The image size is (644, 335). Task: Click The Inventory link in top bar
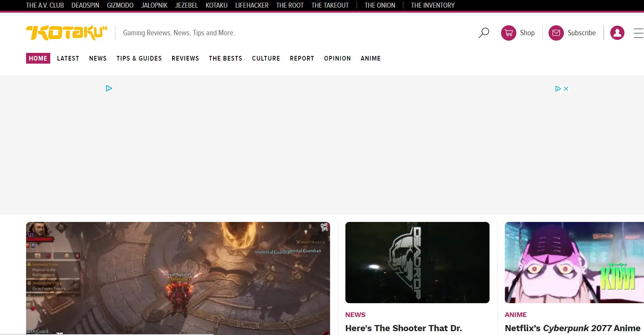433,5
